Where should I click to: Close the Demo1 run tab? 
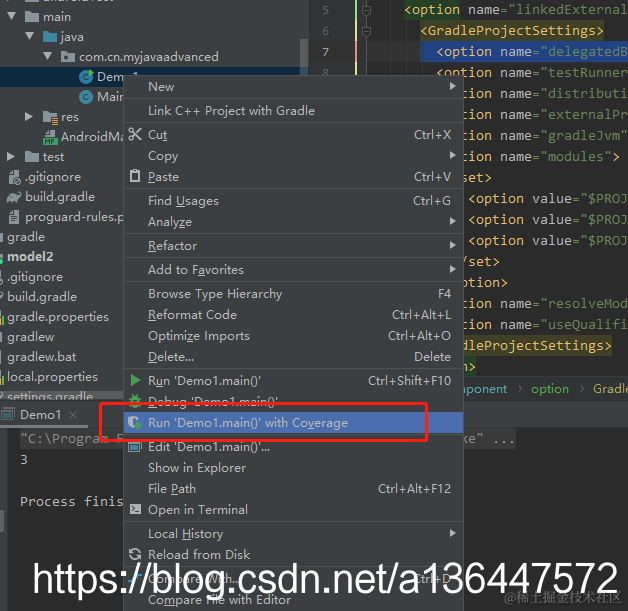(73, 415)
